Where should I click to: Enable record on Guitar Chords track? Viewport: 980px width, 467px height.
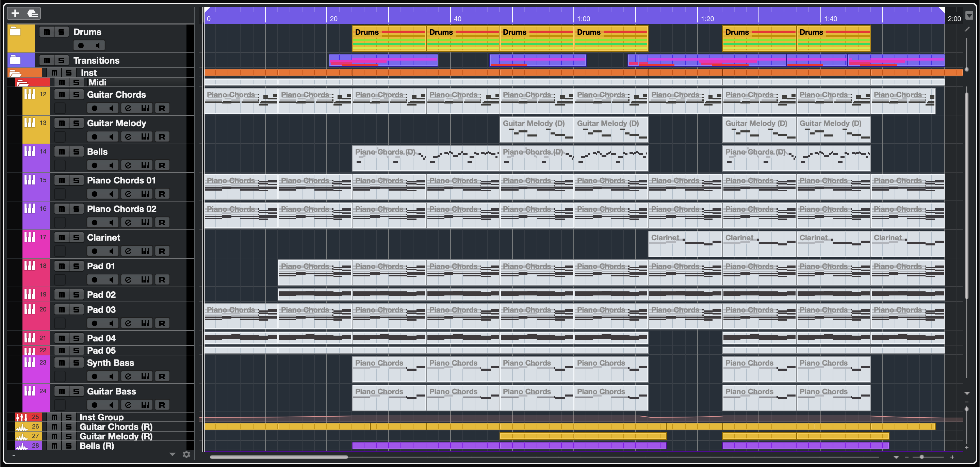coord(94,109)
